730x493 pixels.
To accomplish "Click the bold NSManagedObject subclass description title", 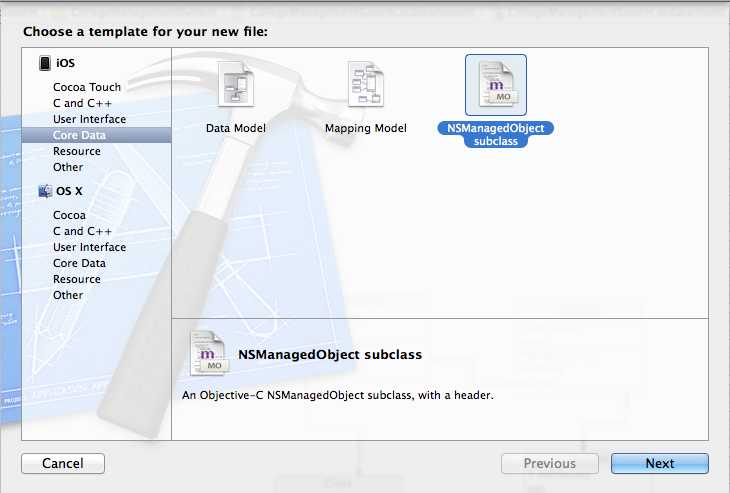I will pyautogui.click(x=330, y=355).
